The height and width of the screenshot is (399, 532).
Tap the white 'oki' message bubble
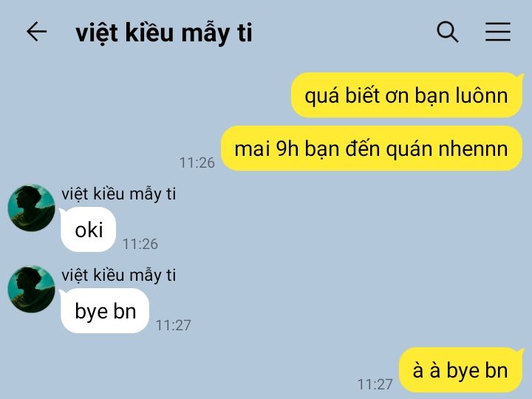pos(88,230)
